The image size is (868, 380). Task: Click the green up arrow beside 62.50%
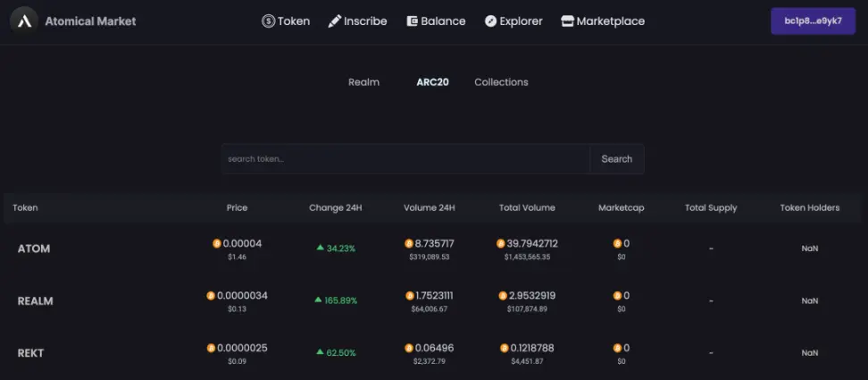320,351
